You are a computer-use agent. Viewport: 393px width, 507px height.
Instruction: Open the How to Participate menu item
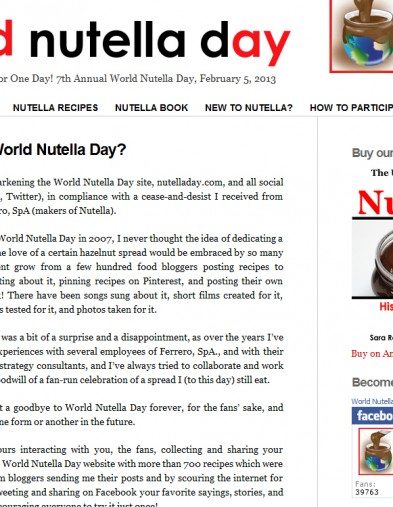tap(351, 108)
